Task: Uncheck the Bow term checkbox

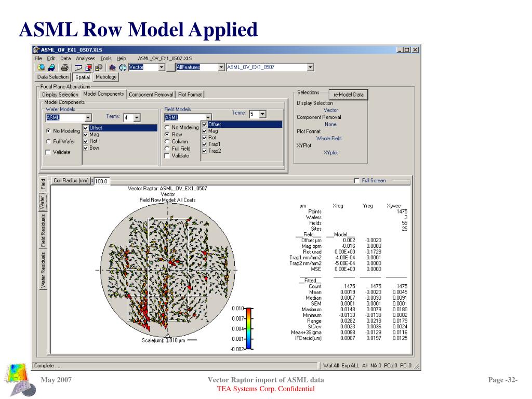Action: click(x=86, y=148)
